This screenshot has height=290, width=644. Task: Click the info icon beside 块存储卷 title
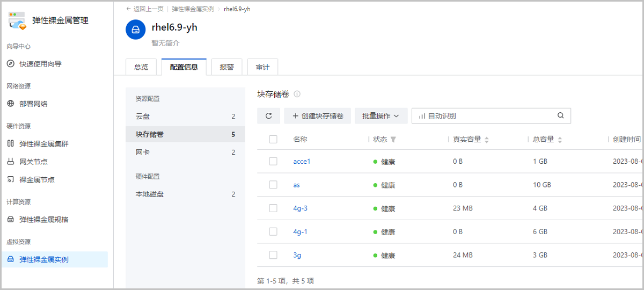coord(297,94)
